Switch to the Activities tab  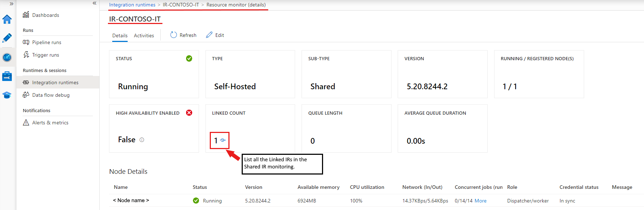144,35
